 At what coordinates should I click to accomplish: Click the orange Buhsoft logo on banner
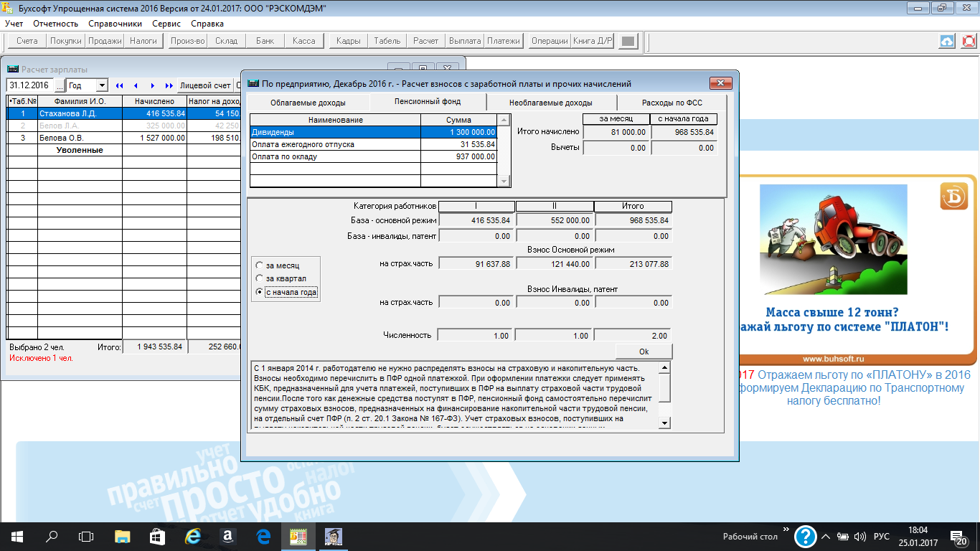click(953, 197)
